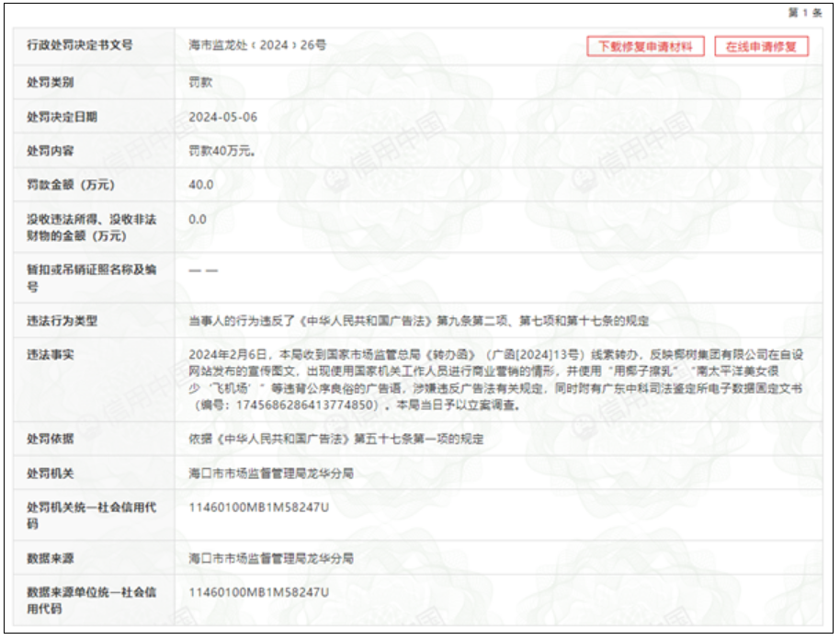Select the decision number 海市监龙处〔2024〕26号
The width and height of the screenshot is (840, 640).
point(257,45)
